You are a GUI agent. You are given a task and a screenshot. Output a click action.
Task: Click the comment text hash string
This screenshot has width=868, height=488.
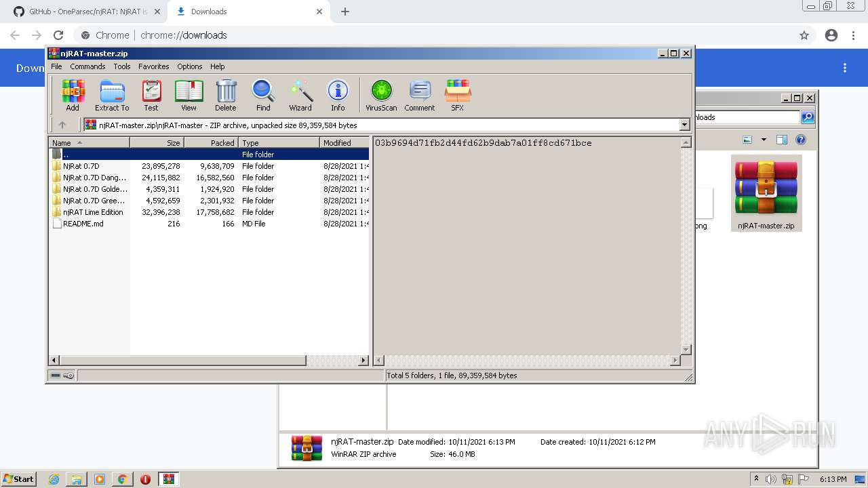(484, 143)
